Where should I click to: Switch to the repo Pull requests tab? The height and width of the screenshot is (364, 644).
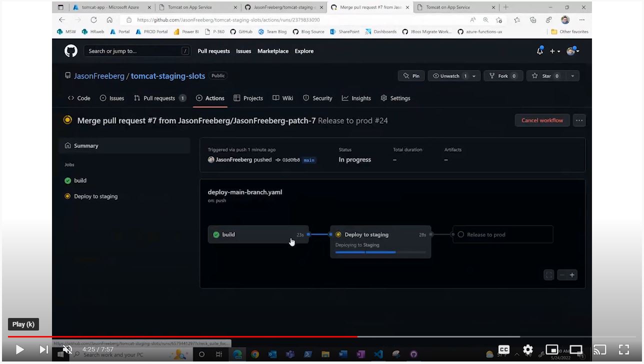160,98
